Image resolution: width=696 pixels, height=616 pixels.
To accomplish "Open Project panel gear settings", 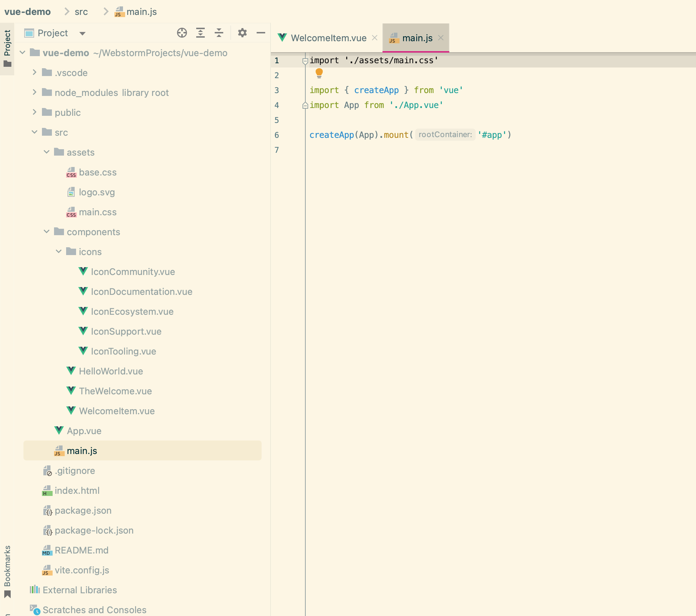I will [242, 33].
